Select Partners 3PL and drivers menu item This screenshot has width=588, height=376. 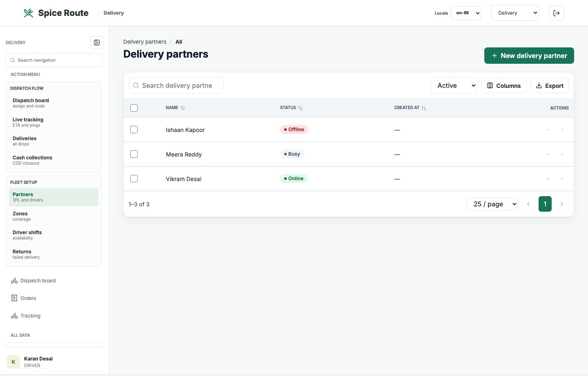point(53,197)
